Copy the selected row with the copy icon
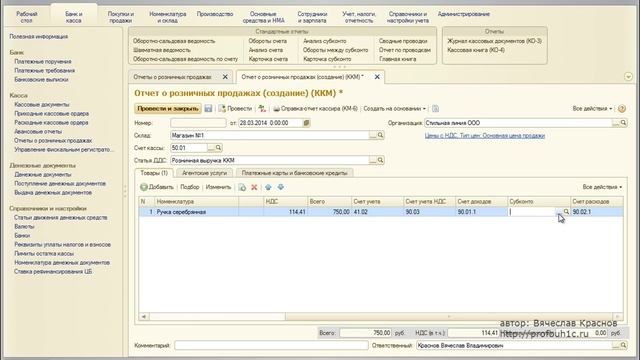The height and width of the screenshot is (360, 640). click(x=242, y=187)
